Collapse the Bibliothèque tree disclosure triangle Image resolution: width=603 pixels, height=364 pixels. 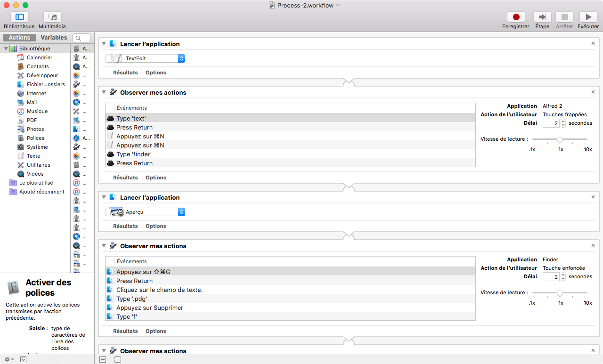tap(6, 49)
